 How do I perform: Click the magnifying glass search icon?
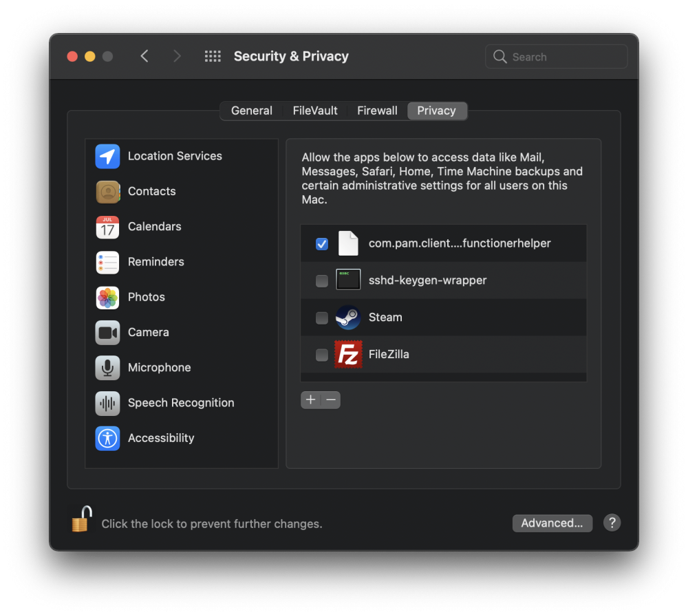click(x=499, y=56)
